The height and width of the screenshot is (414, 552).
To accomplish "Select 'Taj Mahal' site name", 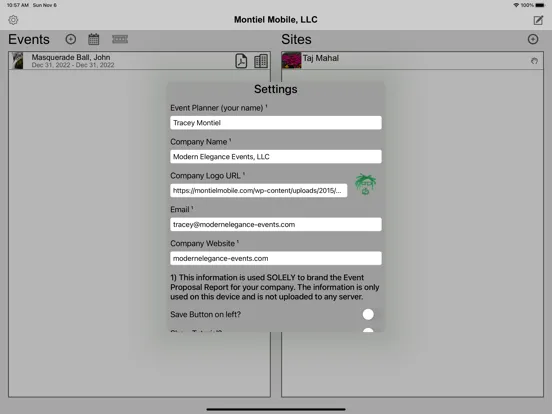I will tap(321, 58).
